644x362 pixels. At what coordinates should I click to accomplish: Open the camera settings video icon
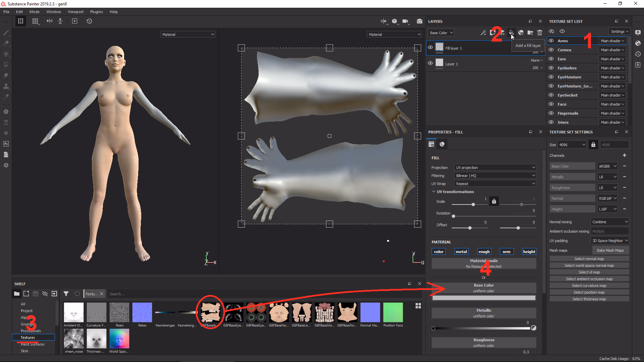pos(406,21)
